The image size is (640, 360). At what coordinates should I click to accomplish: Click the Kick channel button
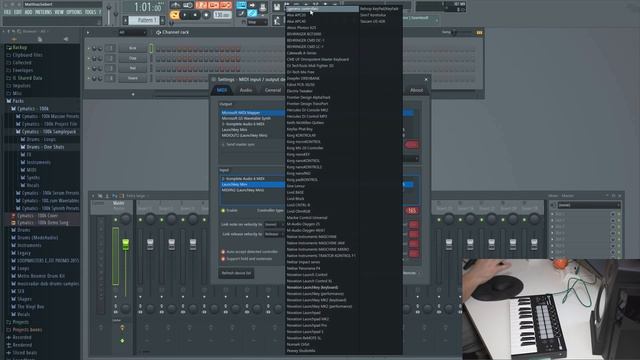click(133, 48)
